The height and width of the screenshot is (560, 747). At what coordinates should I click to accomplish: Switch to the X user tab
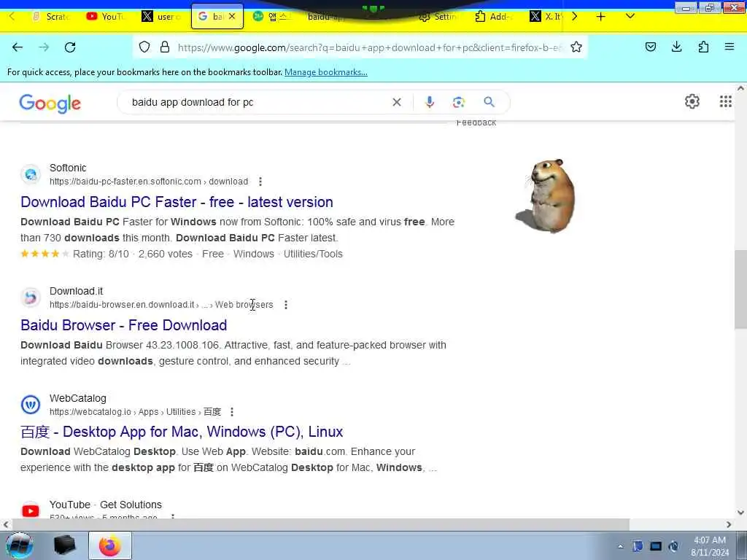click(161, 17)
